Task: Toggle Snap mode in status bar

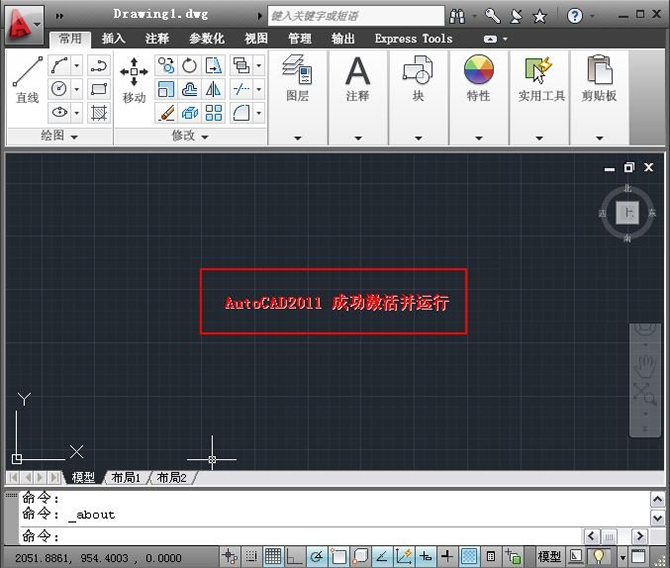Action: (x=251, y=556)
